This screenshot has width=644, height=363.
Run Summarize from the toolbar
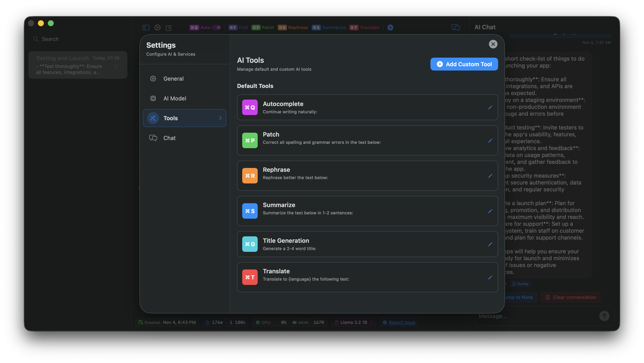pyautogui.click(x=328, y=28)
